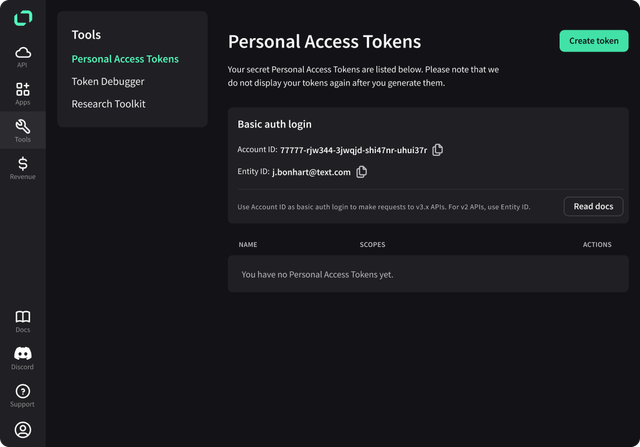The width and height of the screenshot is (640, 447).
Task: Click the NAME column header
Action: (x=248, y=245)
